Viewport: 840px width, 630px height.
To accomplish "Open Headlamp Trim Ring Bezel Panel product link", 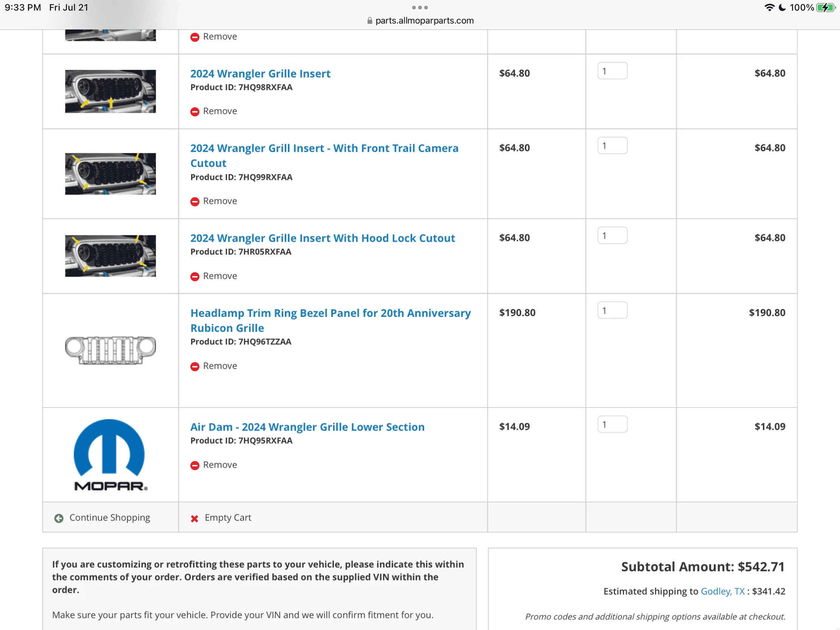I will (x=330, y=321).
